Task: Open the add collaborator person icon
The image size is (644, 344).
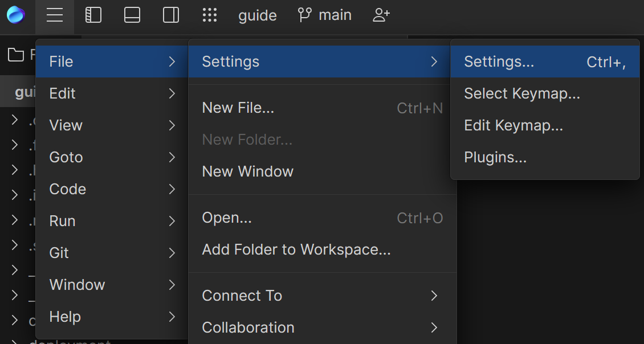Action: (x=381, y=15)
